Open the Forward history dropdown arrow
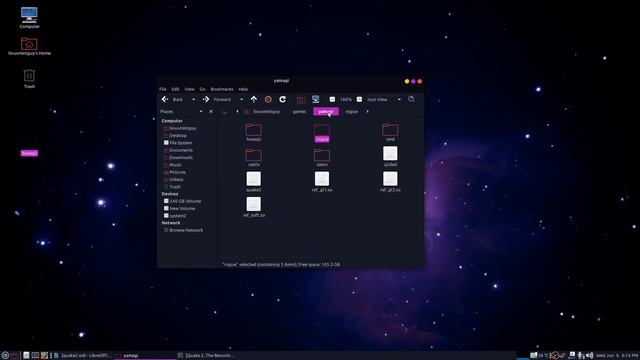This screenshot has width=640, height=360. [241, 99]
